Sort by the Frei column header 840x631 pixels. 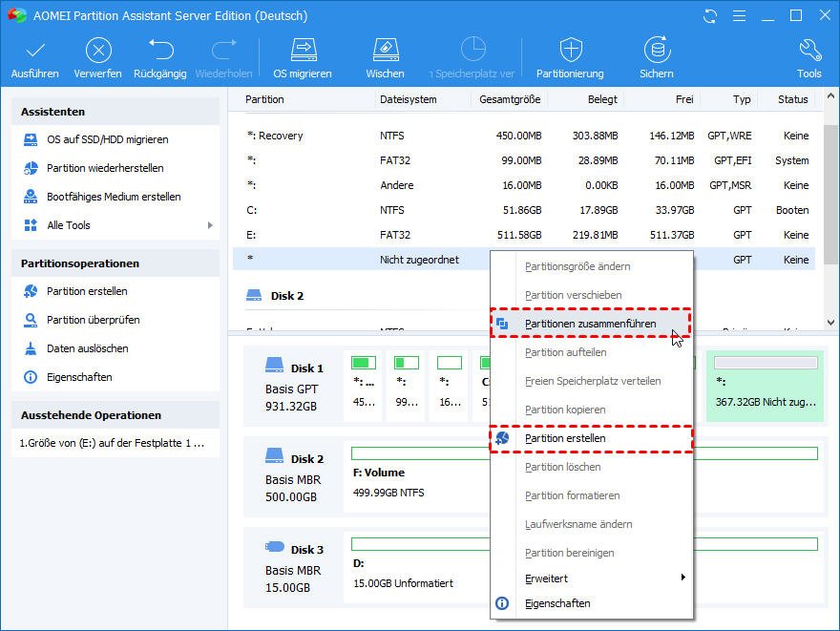[684, 99]
